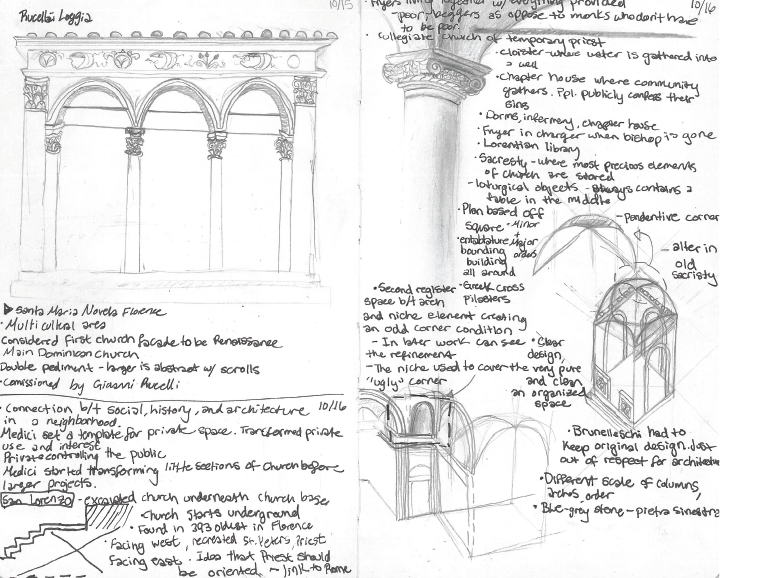This screenshot has height=578, width=761.
Task: Click the 'Rucellai Loggia' handwritten title
Action: point(55,17)
